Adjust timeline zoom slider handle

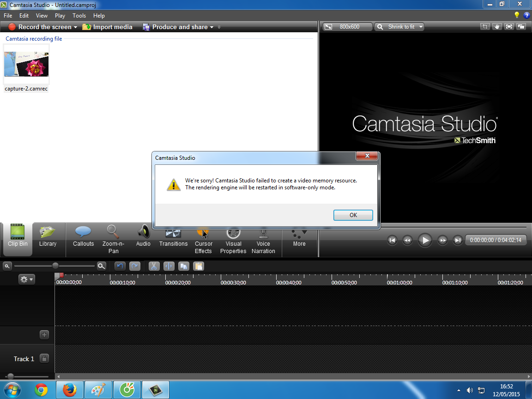tap(55, 266)
